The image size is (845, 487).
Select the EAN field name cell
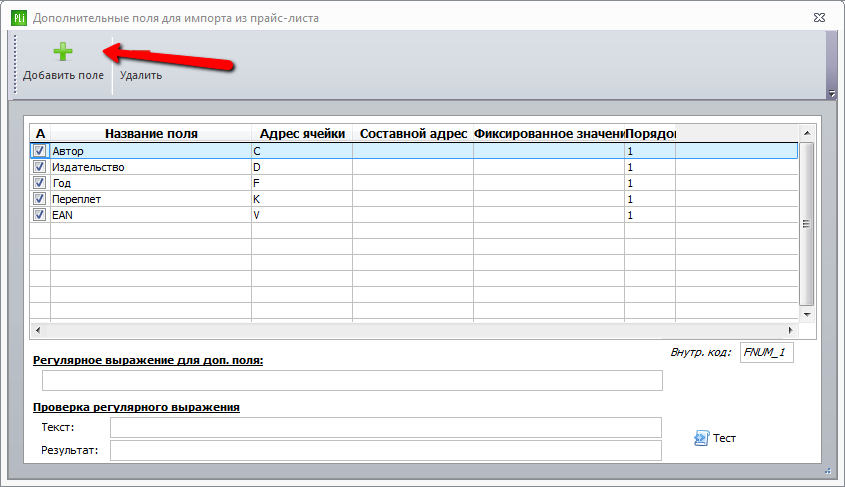[151, 214]
